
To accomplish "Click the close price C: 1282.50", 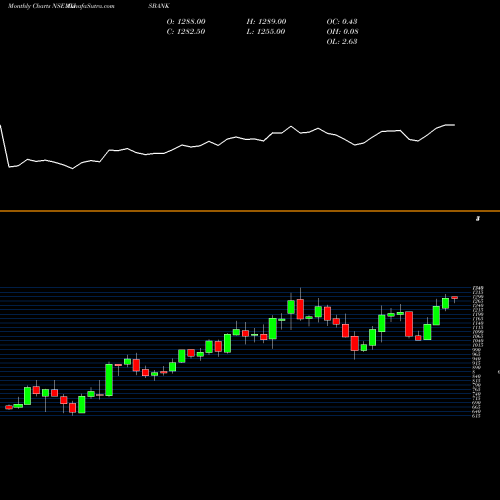I will click(x=186, y=32).
